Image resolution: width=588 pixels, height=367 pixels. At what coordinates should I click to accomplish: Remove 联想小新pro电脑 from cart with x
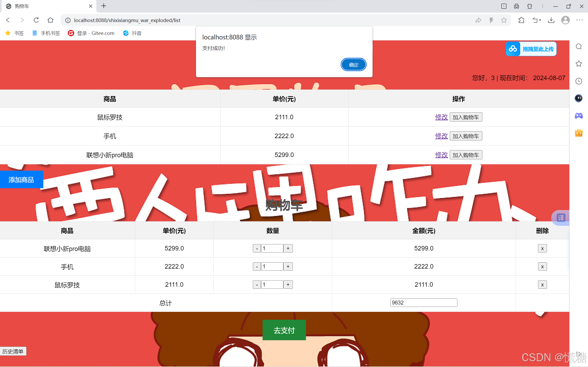(x=542, y=248)
